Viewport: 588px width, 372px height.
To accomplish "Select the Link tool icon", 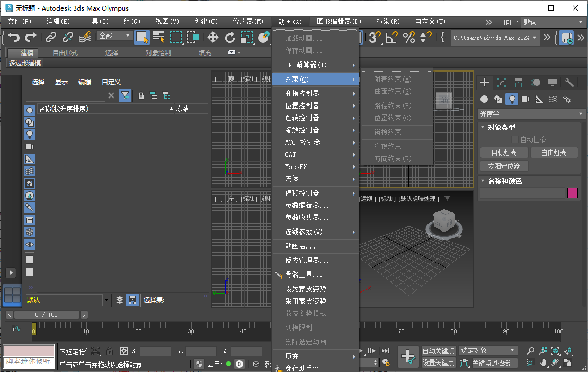I will (51, 37).
